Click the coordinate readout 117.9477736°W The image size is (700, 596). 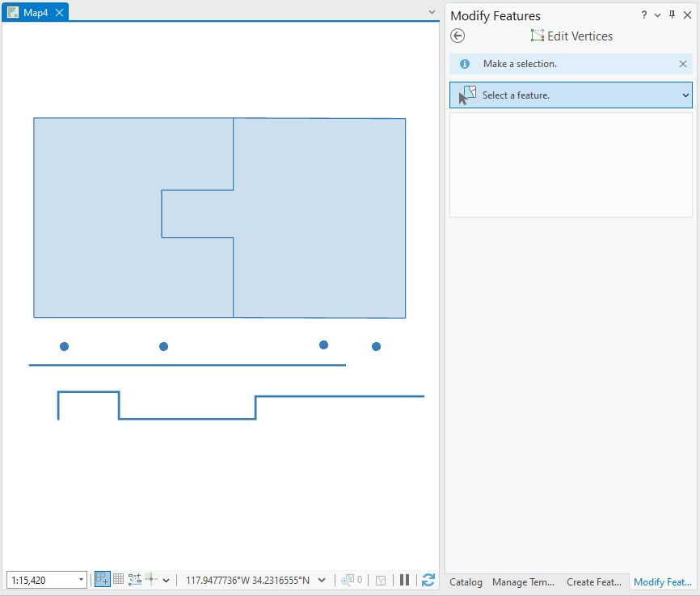click(x=247, y=581)
